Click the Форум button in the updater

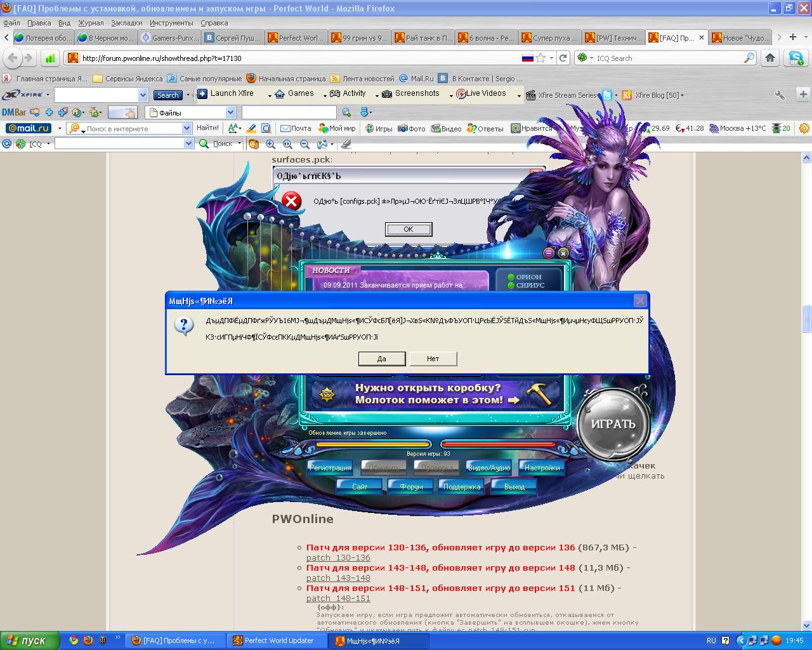pos(411,487)
